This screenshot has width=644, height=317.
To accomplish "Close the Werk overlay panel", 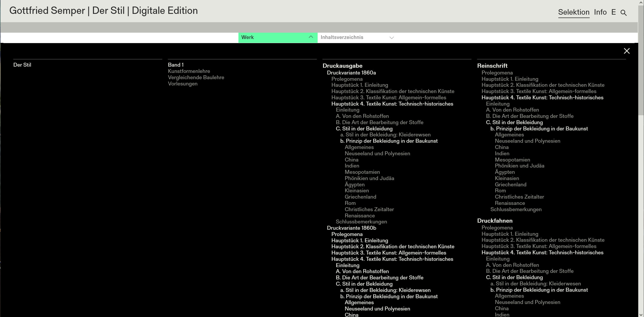I will coord(627,51).
